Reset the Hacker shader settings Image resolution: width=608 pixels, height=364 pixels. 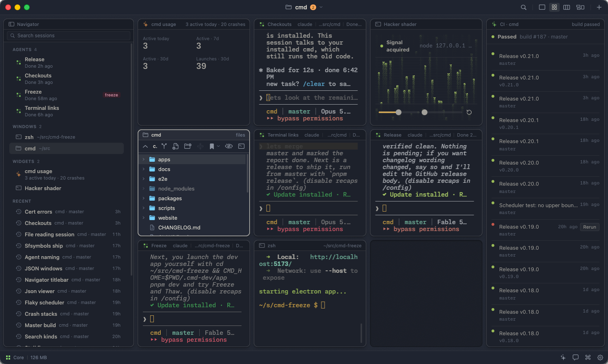[469, 112]
